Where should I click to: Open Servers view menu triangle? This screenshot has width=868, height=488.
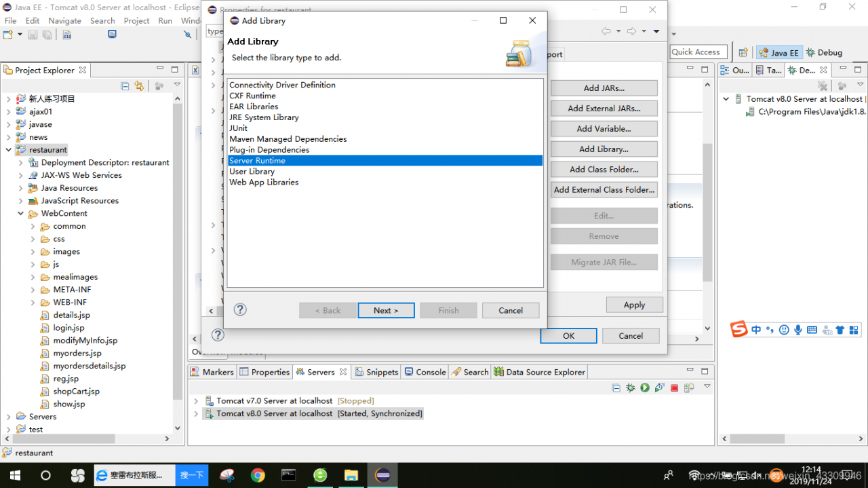(707, 387)
